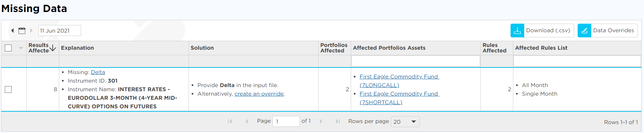The height and width of the screenshot is (133, 644).
Task: Follow the create an override link
Action: (x=259, y=94)
